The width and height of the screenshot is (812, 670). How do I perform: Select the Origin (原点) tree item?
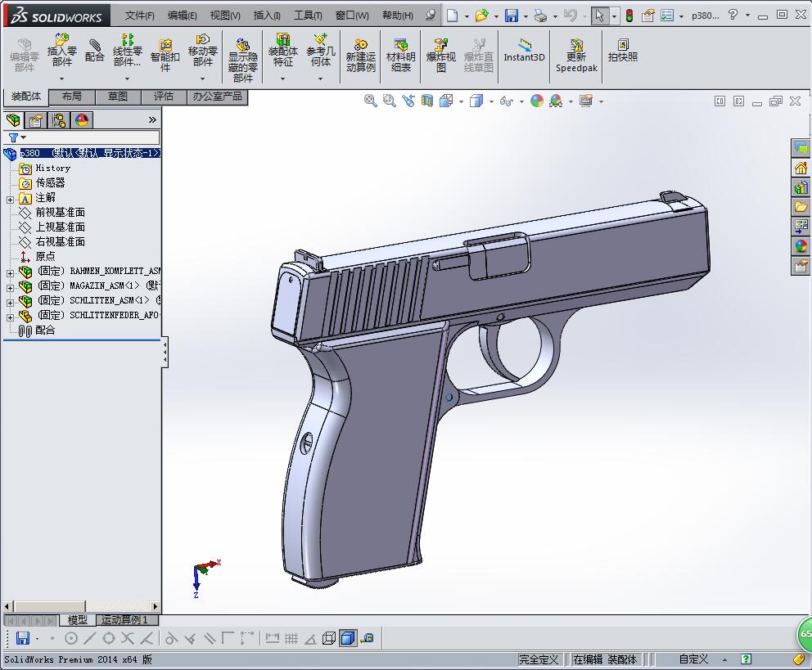pos(45,256)
